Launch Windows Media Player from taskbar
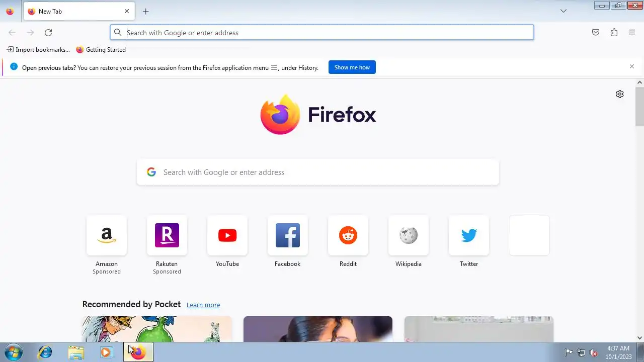The width and height of the screenshot is (644, 362). click(x=106, y=352)
